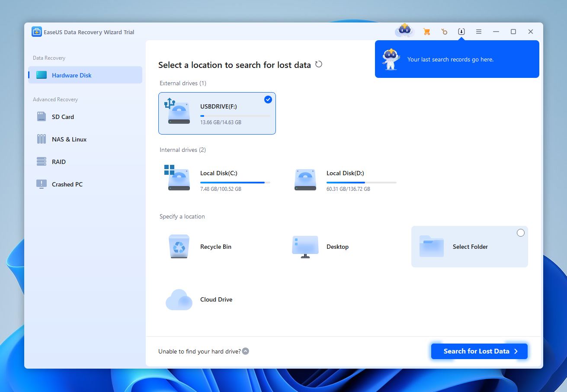This screenshot has width=567, height=392.
Task: Open NAS & Linux recovery mode
Action: coord(68,139)
